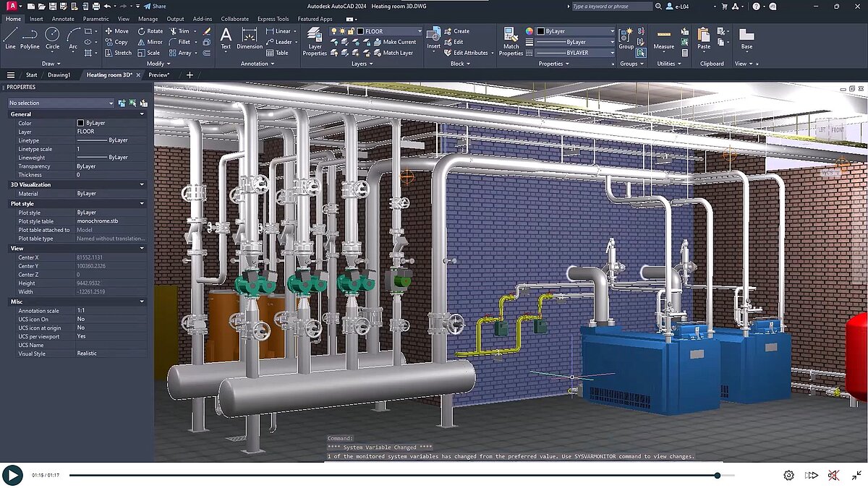Viewport: 868px width, 488px height.
Task: Open the Layer Properties manager
Action: [x=312, y=40]
